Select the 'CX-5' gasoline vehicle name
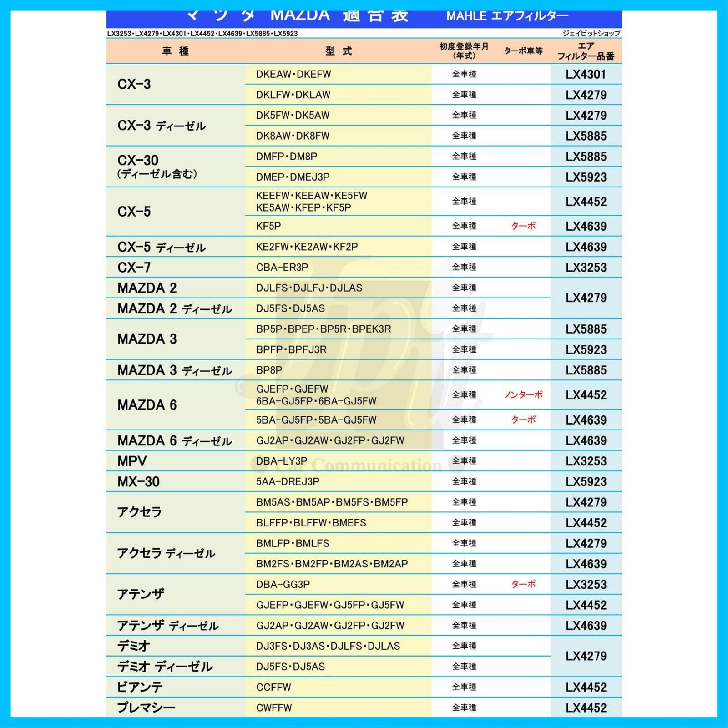The image size is (728, 728). click(134, 212)
